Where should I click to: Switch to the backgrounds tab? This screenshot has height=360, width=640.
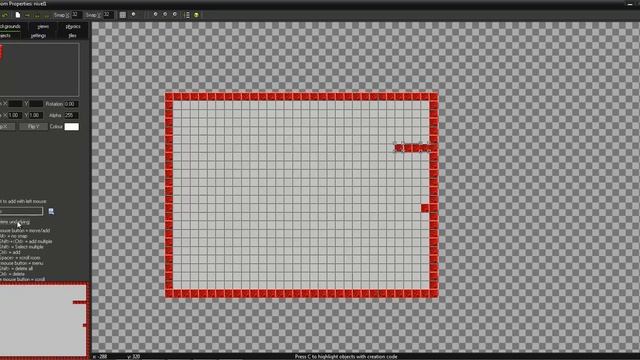[10, 27]
